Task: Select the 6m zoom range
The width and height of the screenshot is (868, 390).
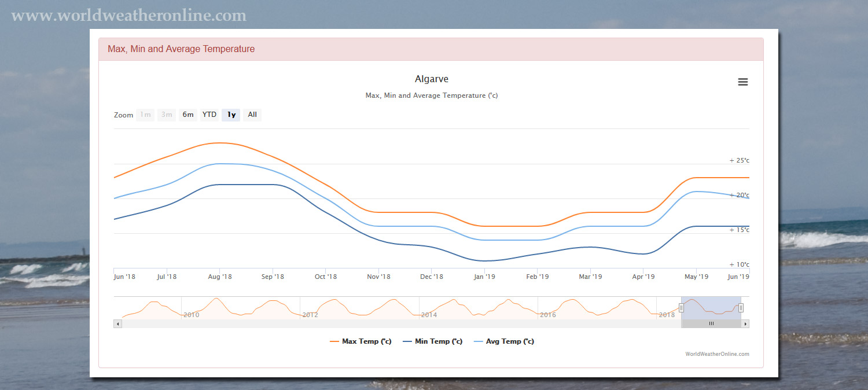Action: click(188, 115)
